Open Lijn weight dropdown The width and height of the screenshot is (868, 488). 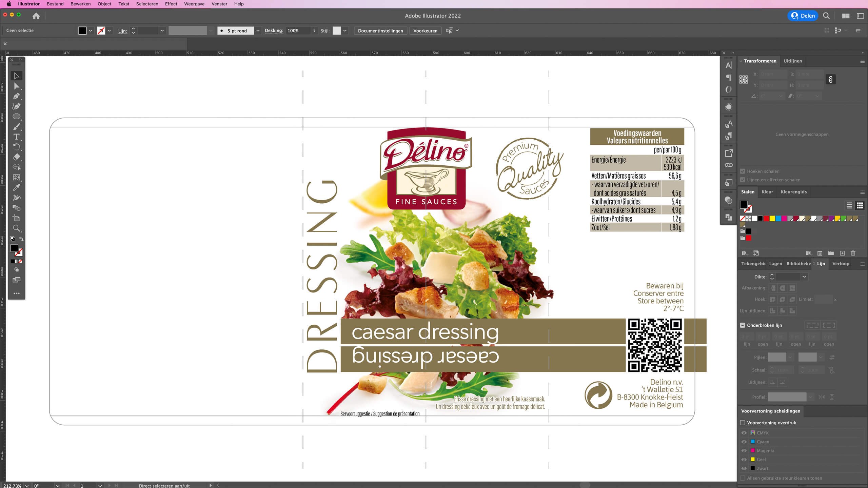(162, 31)
